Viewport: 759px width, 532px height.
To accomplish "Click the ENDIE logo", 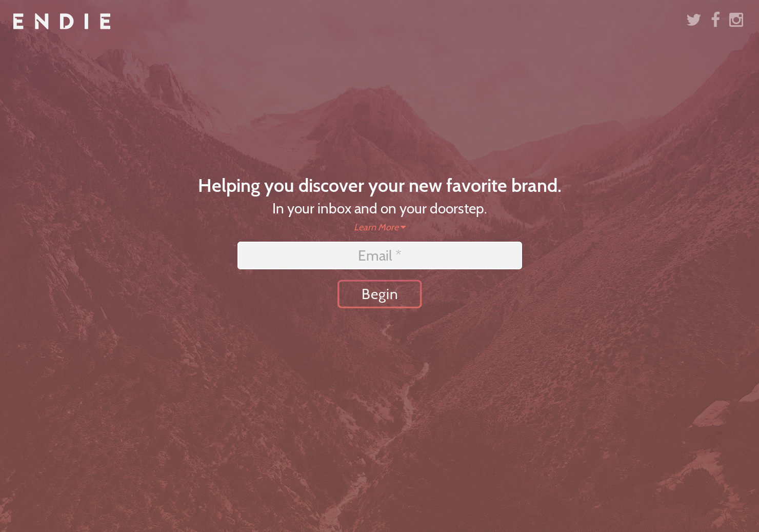I will pos(62,22).
